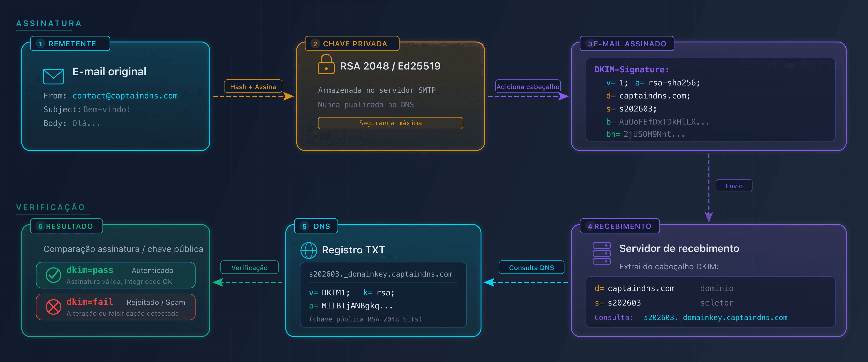Select the CHAVE PRIVADA tab header

[352, 43]
